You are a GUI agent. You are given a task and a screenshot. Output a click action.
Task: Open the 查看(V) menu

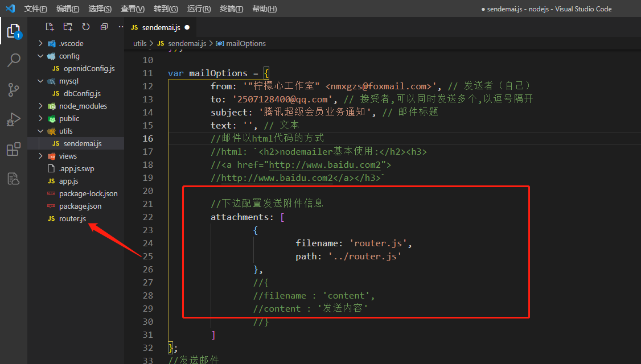133,9
